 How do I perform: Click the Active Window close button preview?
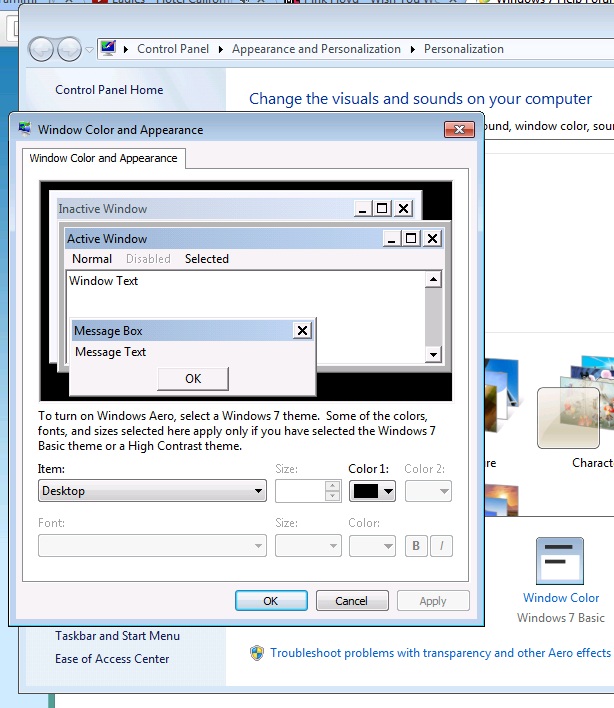point(432,238)
